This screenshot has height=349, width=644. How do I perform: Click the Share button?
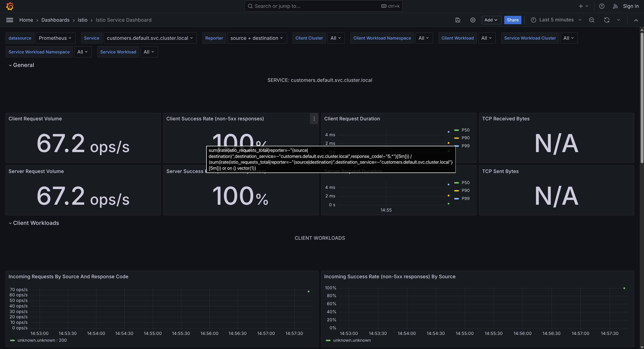click(x=513, y=20)
